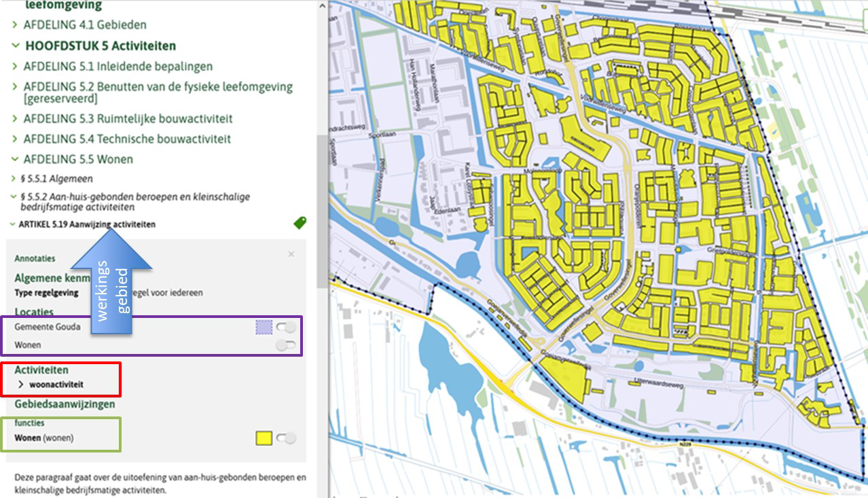
Task: Click the sidebar vertical scrollbar
Action: point(321,211)
